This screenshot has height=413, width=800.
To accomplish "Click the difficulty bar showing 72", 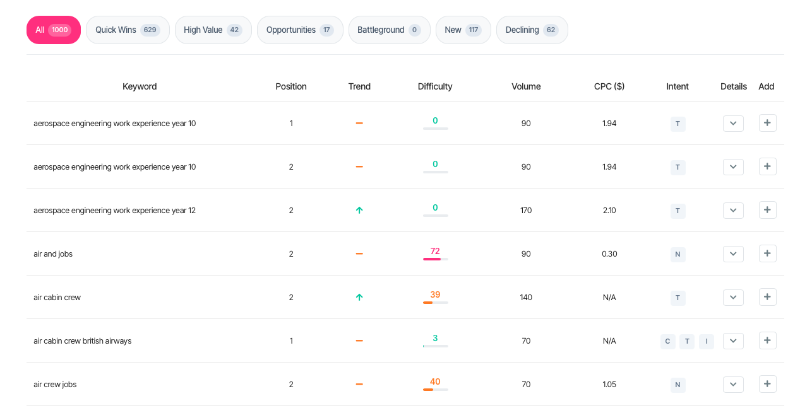I will coord(435,259).
